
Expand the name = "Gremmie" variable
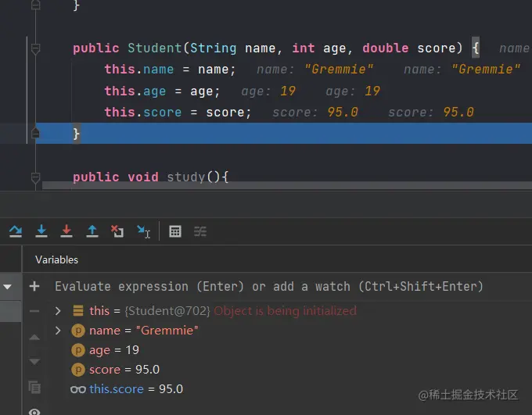pos(58,331)
